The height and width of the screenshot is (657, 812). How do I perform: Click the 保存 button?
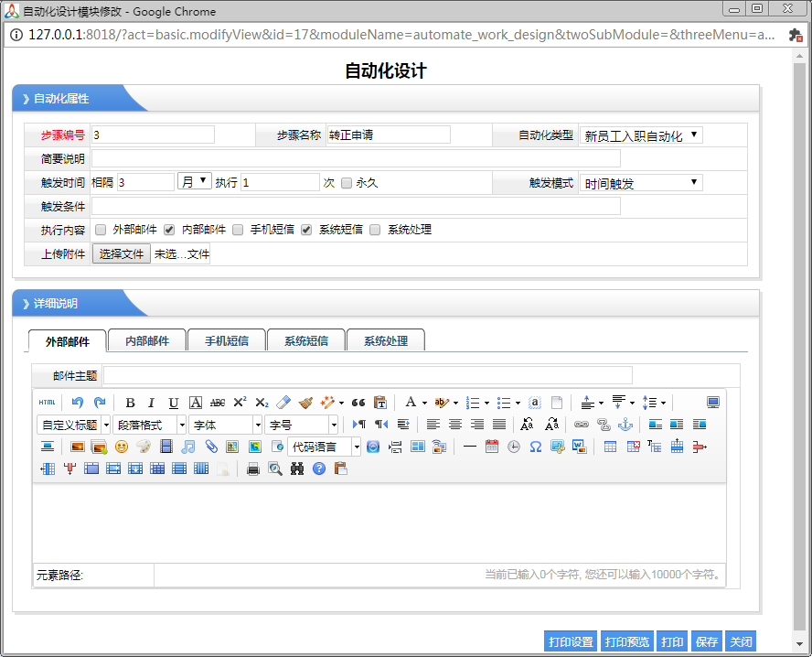[706, 642]
